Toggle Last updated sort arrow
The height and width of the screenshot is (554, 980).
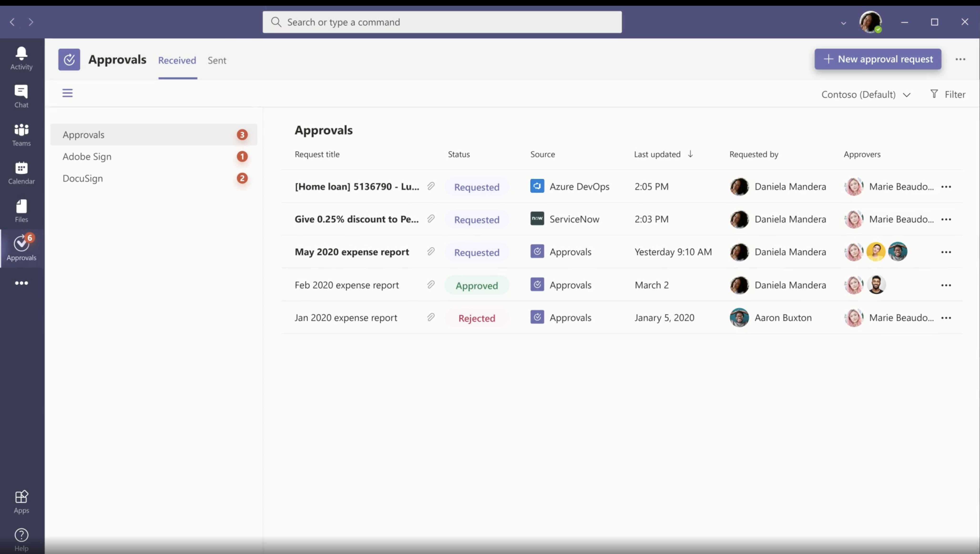tap(690, 154)
